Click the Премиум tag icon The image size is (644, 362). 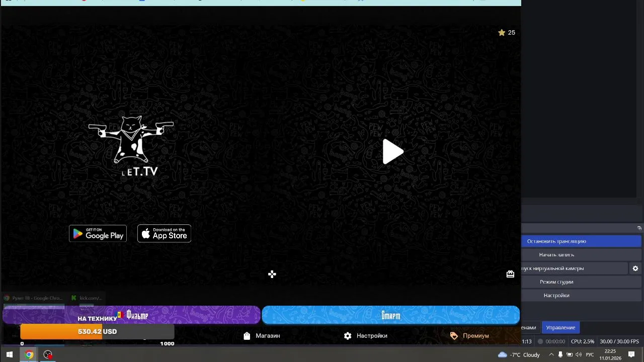[x=454, y=336]
